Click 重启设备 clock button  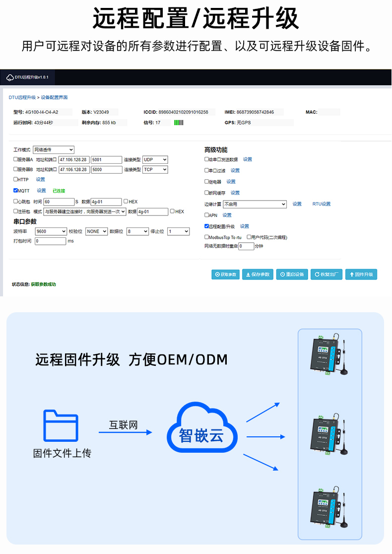[x=292, y=275]
